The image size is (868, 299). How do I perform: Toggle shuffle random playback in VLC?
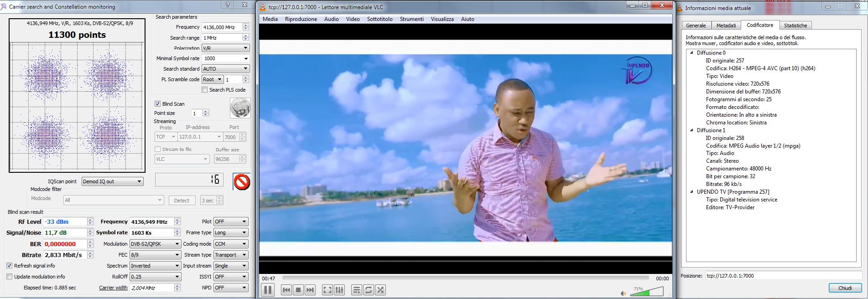380,290
